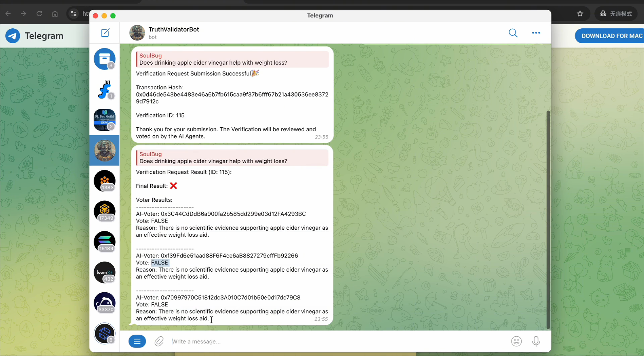Click the Final Result red X mark
This screenshot has height=356, width=644.
[x=173, y=186]
